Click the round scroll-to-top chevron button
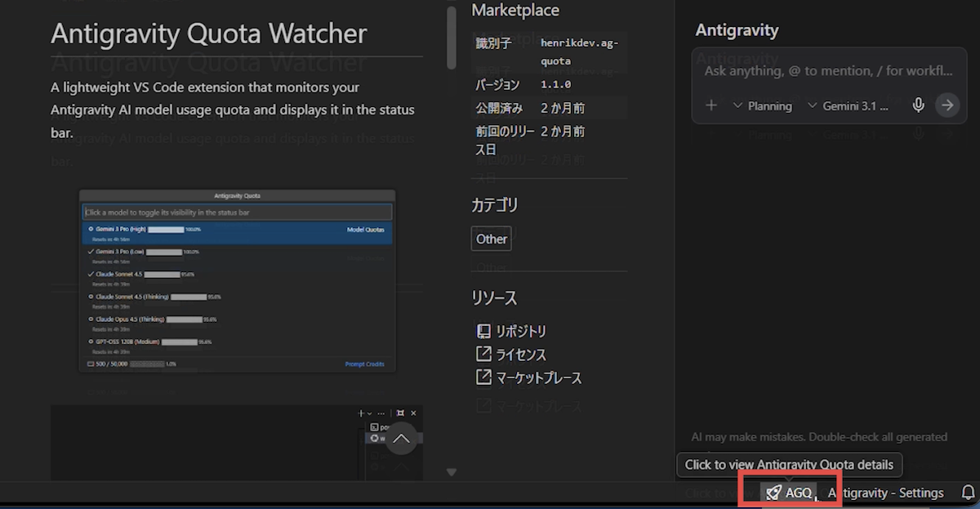The height and width of the screenshot is (509, 980). (402, 439)
